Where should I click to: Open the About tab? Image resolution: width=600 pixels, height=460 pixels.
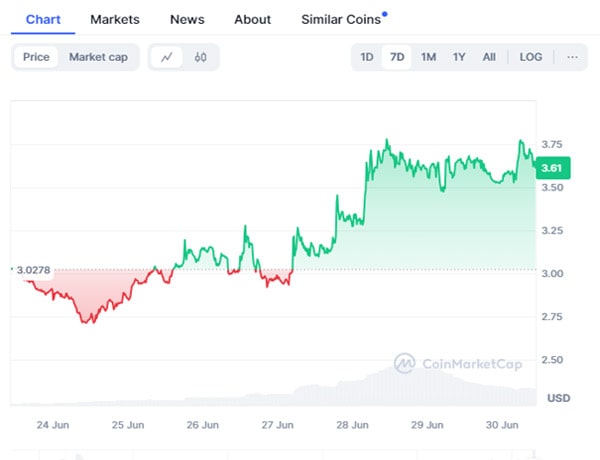tap(253, 20)
